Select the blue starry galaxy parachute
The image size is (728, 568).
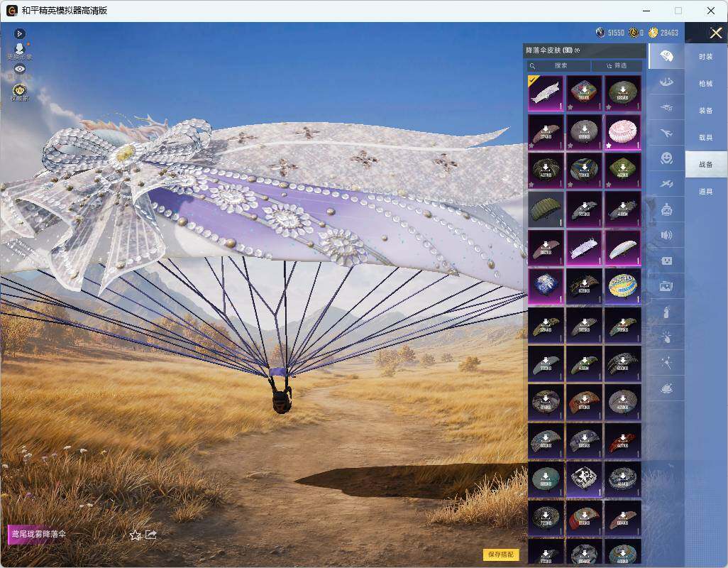546,287
